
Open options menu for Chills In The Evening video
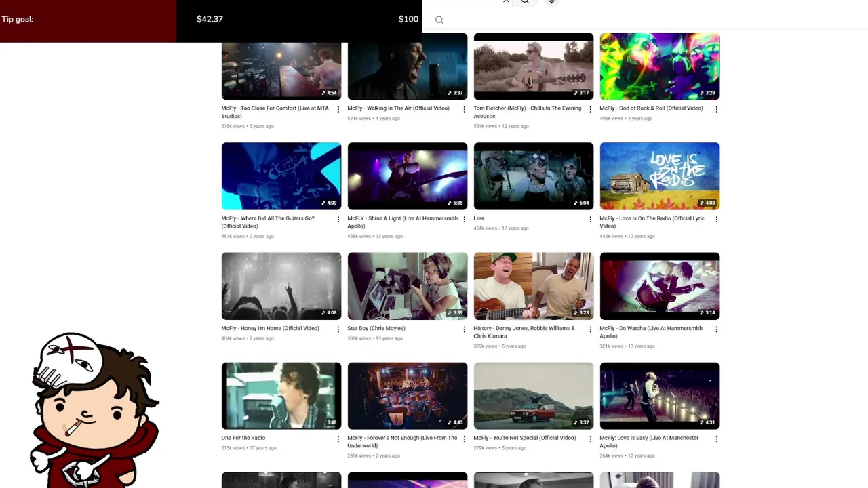pos(590,109)
